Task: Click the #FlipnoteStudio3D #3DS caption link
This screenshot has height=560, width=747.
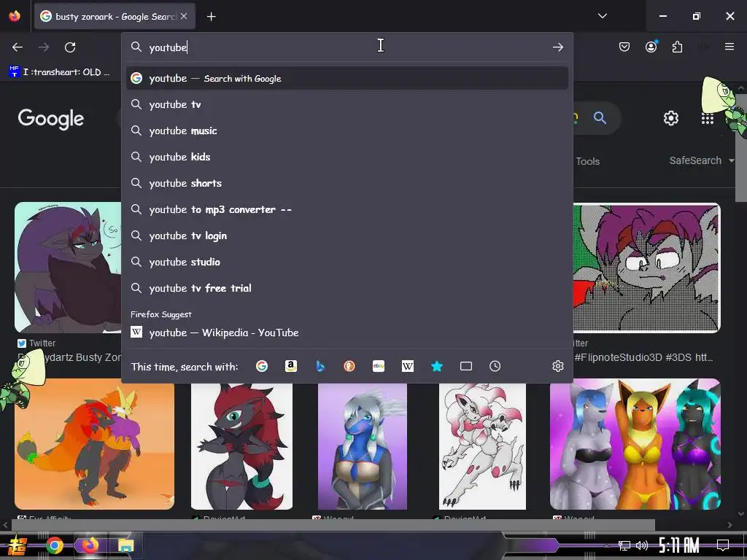Action: tap(643, 357)
